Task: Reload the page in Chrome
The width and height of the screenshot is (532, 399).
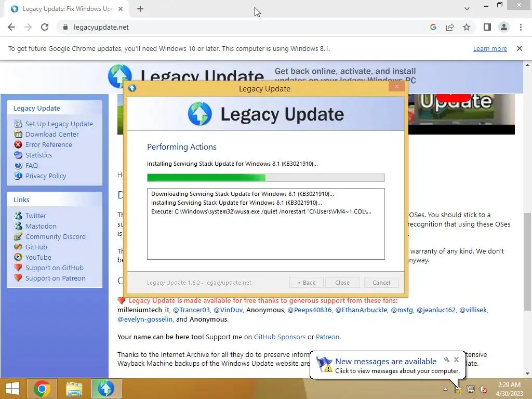Action: point(45,27)
